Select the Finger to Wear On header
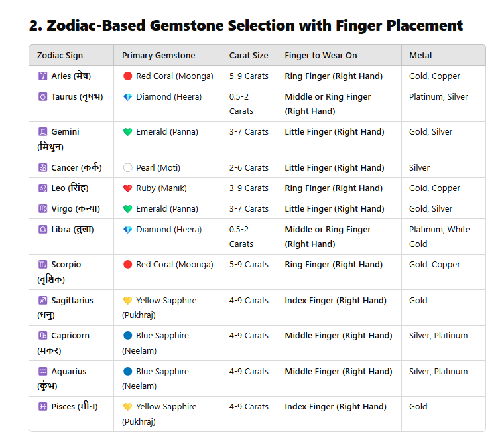The height and width of the screenshot is (444, 504). [x=321, y=55]
